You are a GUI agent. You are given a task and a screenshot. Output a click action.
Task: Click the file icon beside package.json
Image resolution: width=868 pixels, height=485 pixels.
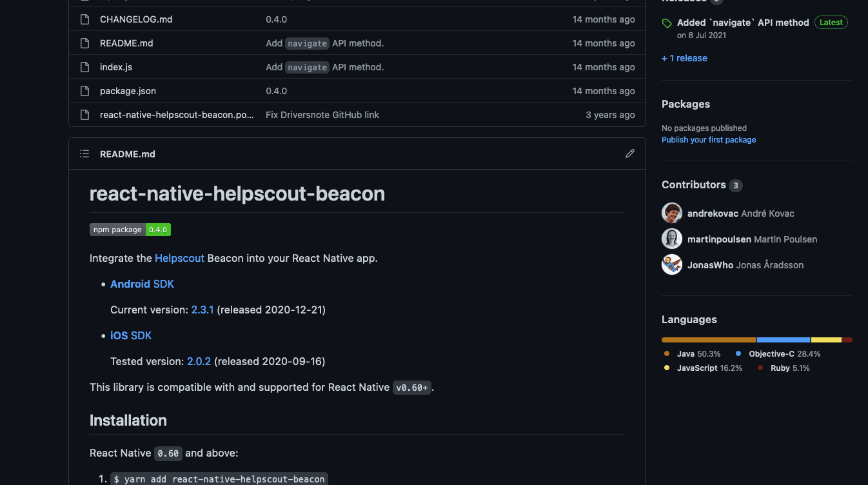[84, 91]
